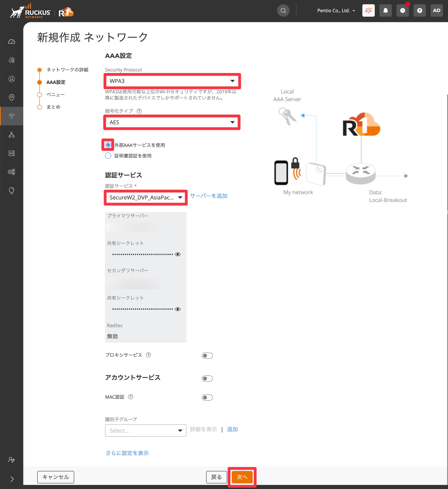Open the Pentio Co., Ltd. tenant dropdown
448x489 pixels.
tap(336, 10)
